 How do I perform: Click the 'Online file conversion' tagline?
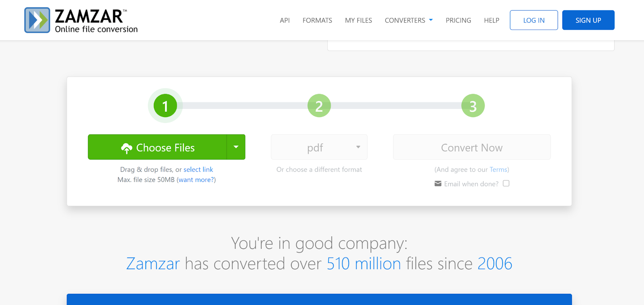click(96, 29)
